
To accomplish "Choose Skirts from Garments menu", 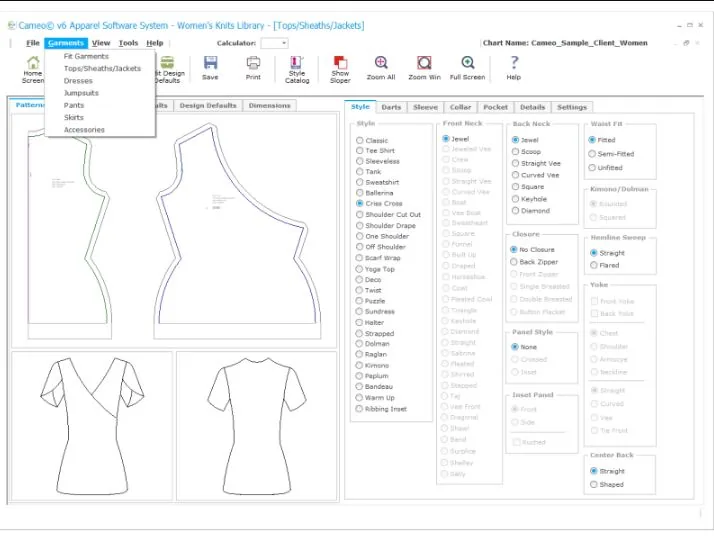I will click(x=73, y=117).
